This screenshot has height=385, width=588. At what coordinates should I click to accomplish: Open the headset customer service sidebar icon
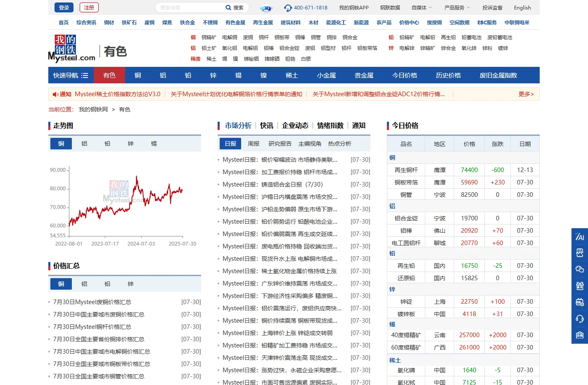(580, 319)
